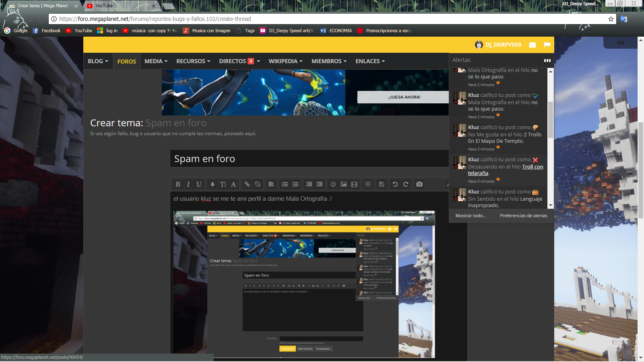Toggle italic formatting in editor
Image resolution: width=644 pixels, height=362 pixels.
188,184
